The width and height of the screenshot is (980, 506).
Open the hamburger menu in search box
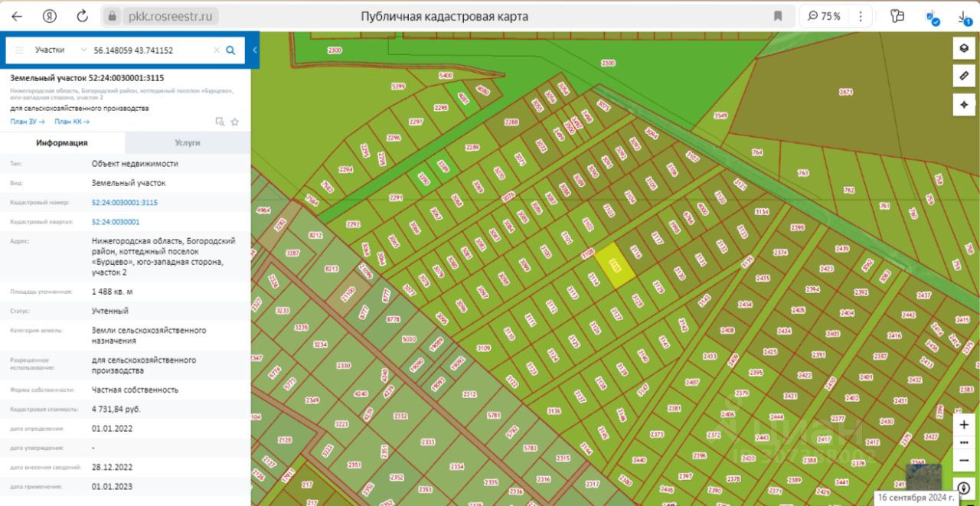(19, 50)
